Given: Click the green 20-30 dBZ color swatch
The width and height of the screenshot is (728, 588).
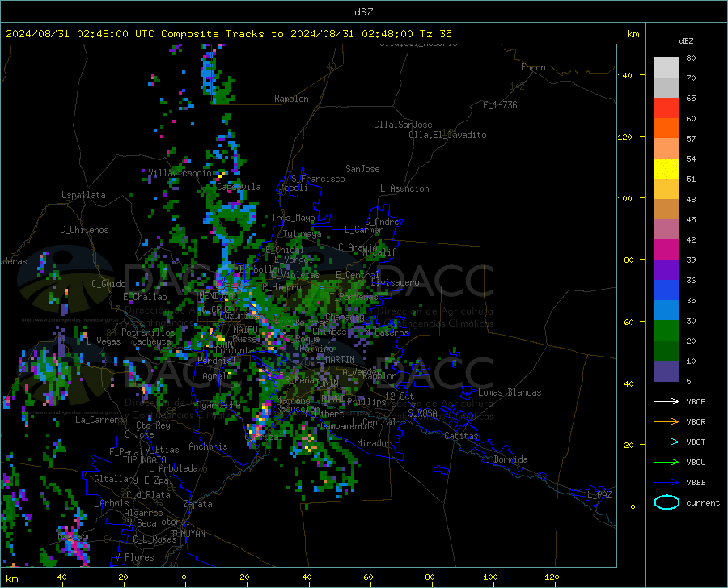Looking at the screenshot, I should pyautogui.click(x=667, y=331).
